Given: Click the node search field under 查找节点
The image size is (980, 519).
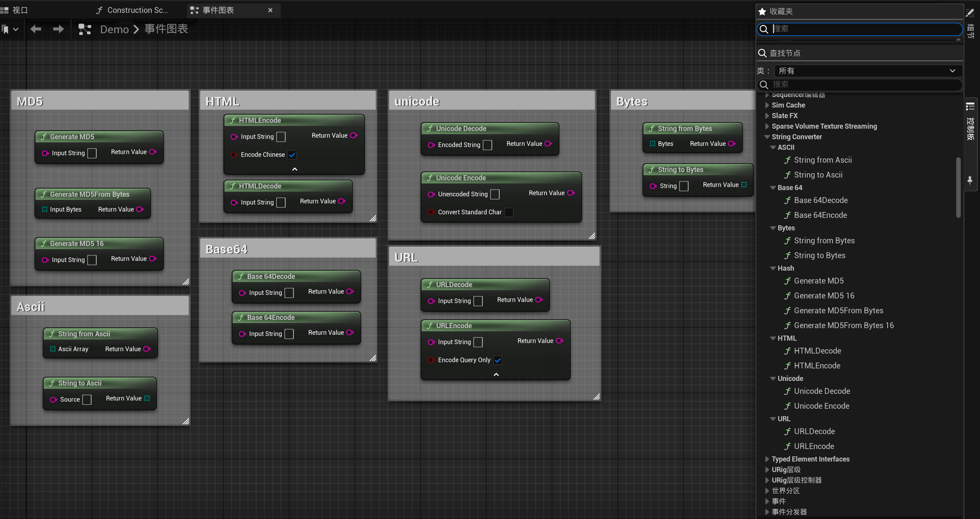Looking at the screenshot, I should [x=860, y=84].
